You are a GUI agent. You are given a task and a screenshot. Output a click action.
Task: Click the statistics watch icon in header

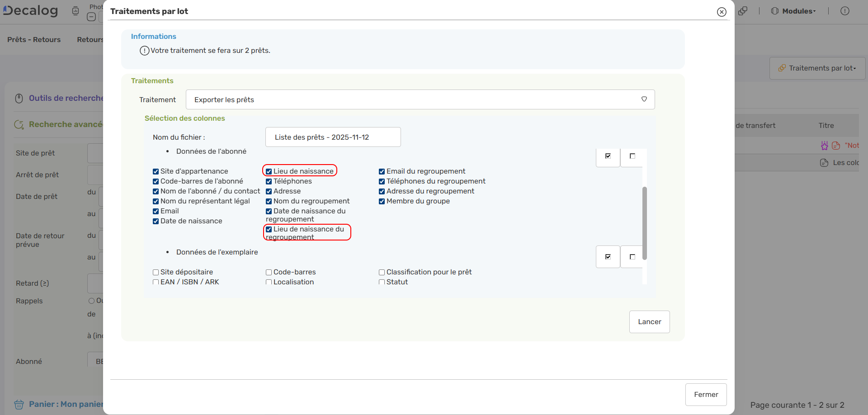[x=75, y=11]
